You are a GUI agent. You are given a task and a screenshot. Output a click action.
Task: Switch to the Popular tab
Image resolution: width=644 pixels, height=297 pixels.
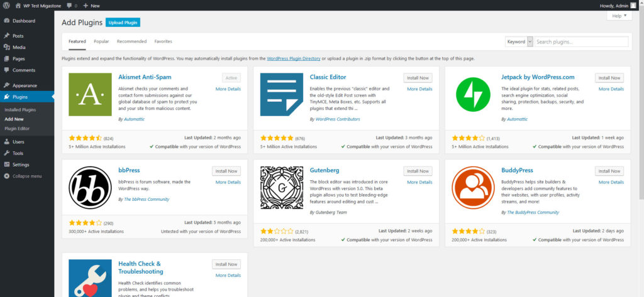click(101, 41)
